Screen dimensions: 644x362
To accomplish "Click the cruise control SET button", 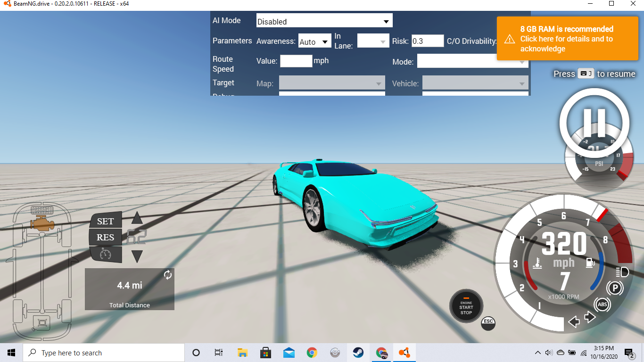I will 106,221.
